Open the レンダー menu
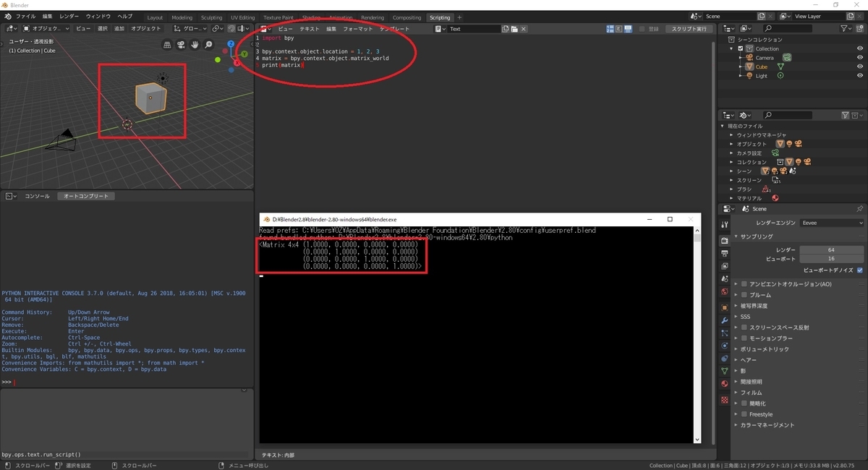Screen dimensions: 868x470 coord(69,16)
